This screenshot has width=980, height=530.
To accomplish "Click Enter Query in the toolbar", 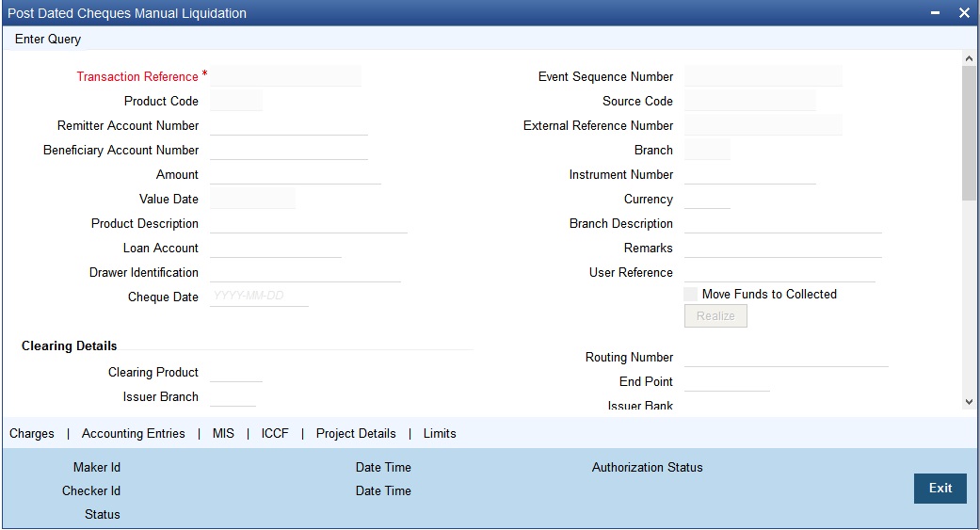I will pos(48,39).
